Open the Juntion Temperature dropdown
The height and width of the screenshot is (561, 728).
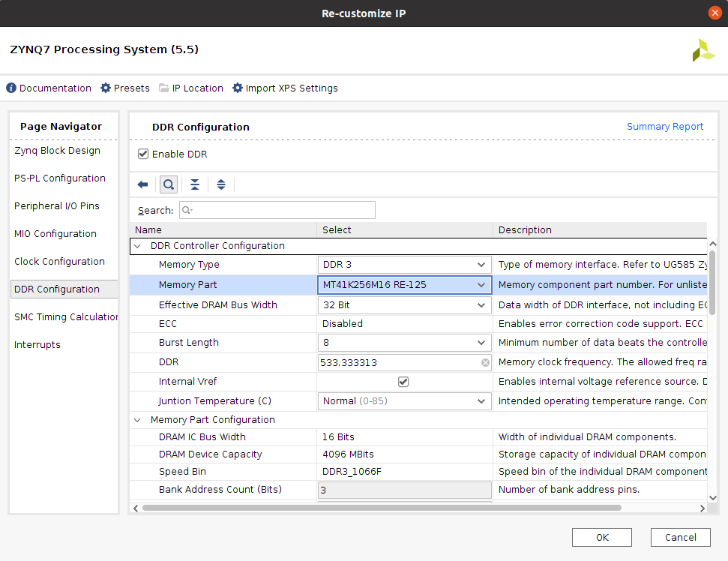(x=404, y=401)
